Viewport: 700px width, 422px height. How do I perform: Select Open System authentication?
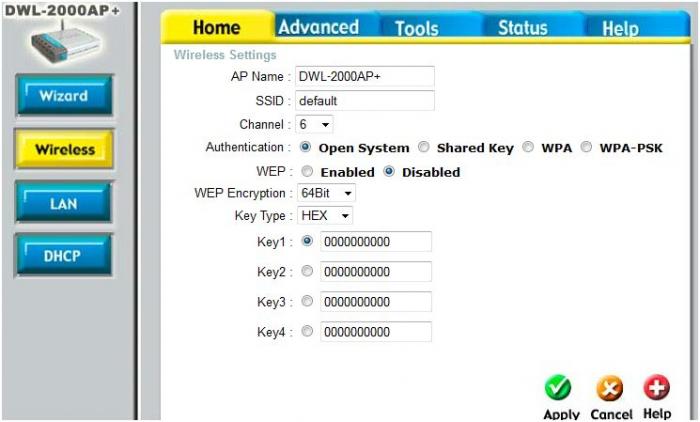305,147
